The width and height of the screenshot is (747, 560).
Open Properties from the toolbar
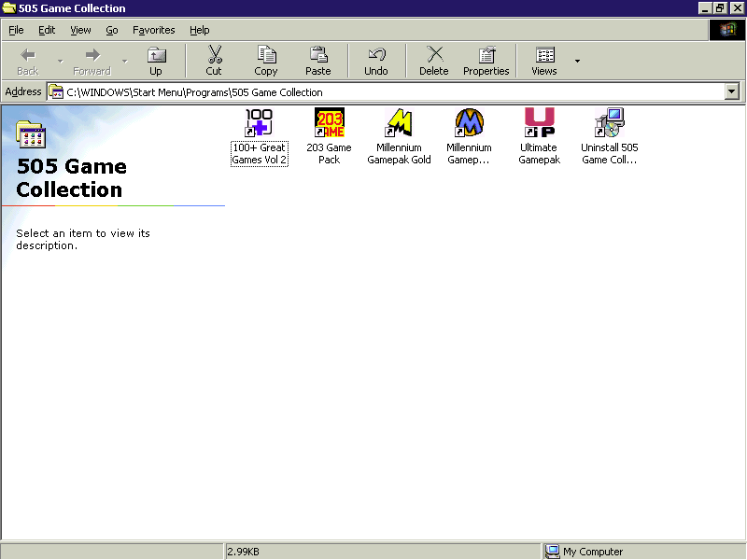486,61
